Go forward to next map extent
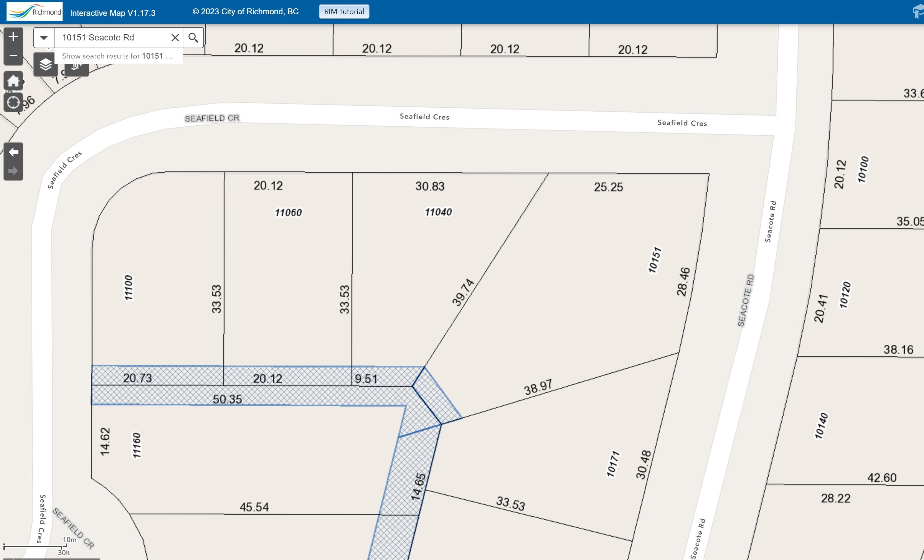 click(x=13, y=171)
